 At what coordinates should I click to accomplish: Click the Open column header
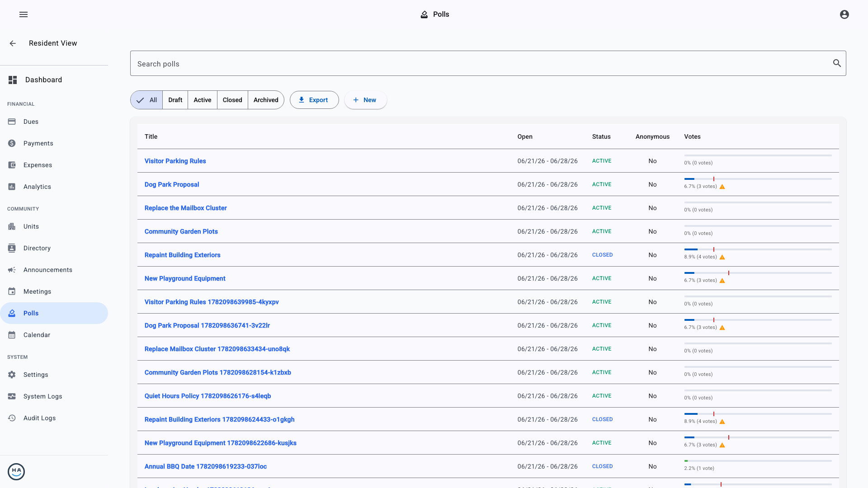point(525,136)
